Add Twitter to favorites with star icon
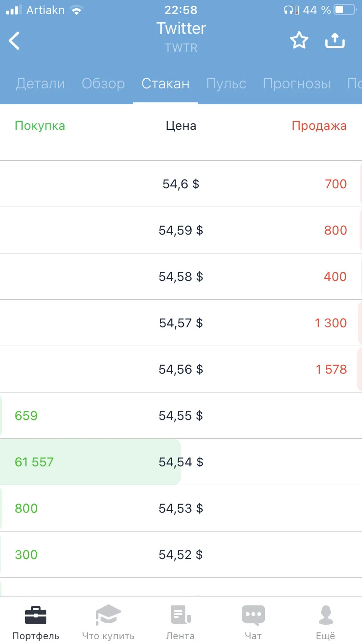362x644 pixels. tap(299, 41)
